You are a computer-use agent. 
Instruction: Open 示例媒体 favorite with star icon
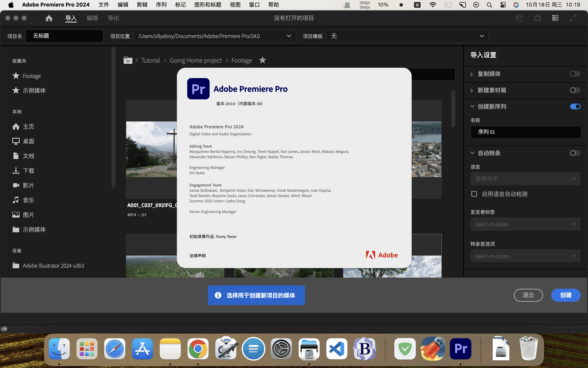(29, 90)
